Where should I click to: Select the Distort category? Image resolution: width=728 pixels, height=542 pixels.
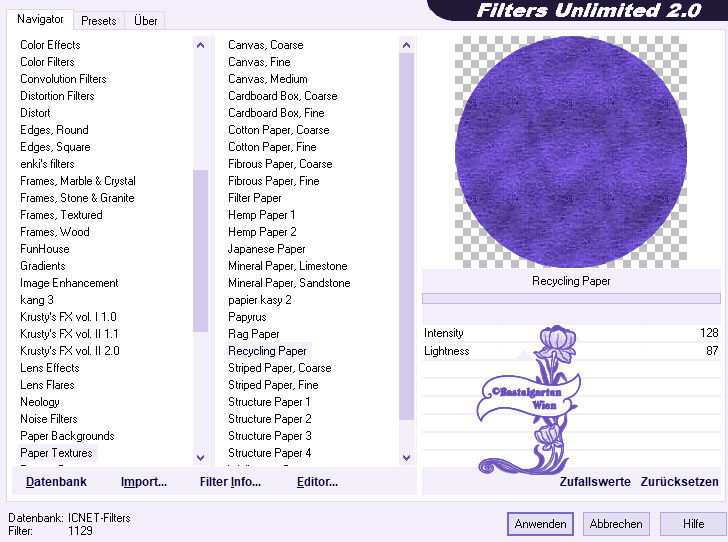pos(35,113)
